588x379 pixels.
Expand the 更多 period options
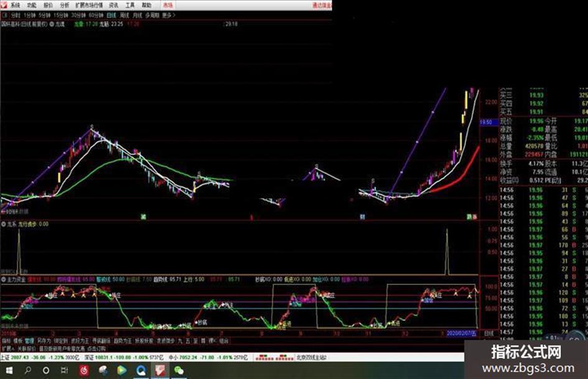[x=169, y=16]
